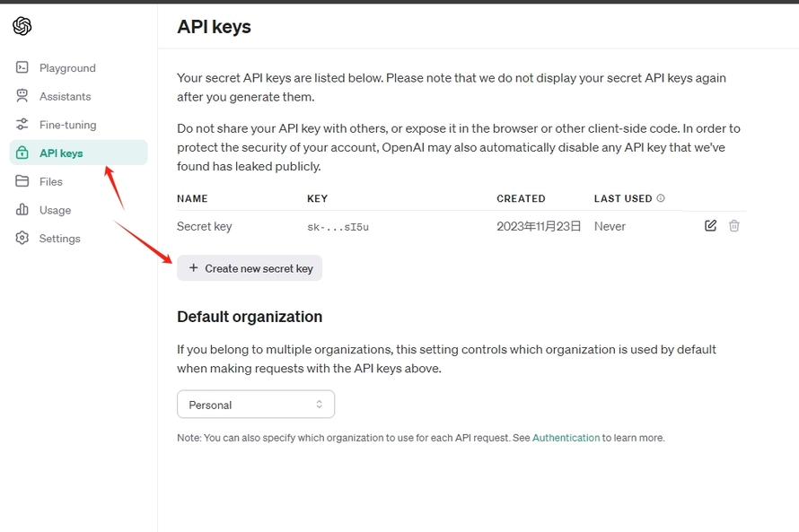Click the Settings gear icon
This screenshot has width=799, height=532.
(22, 238)
